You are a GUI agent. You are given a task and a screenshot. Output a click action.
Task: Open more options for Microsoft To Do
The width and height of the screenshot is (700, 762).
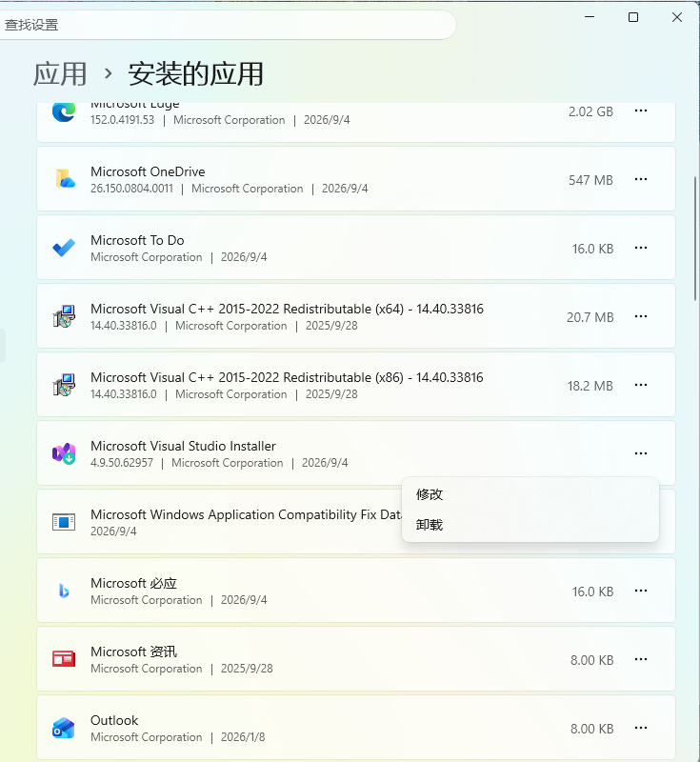641,248
